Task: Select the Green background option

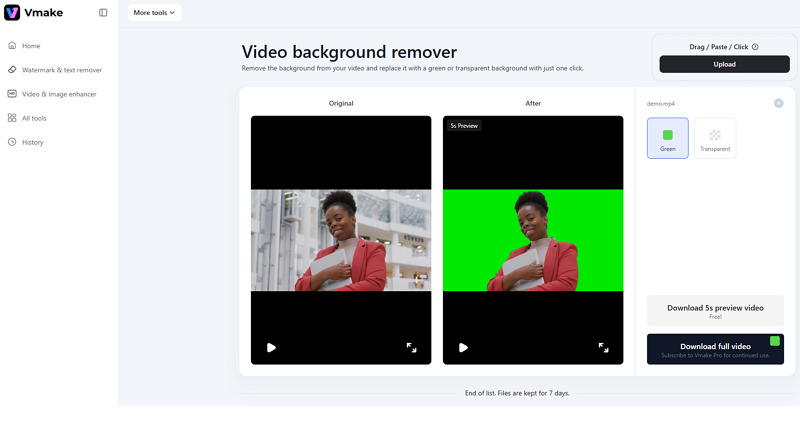Action: pos(667,138)
